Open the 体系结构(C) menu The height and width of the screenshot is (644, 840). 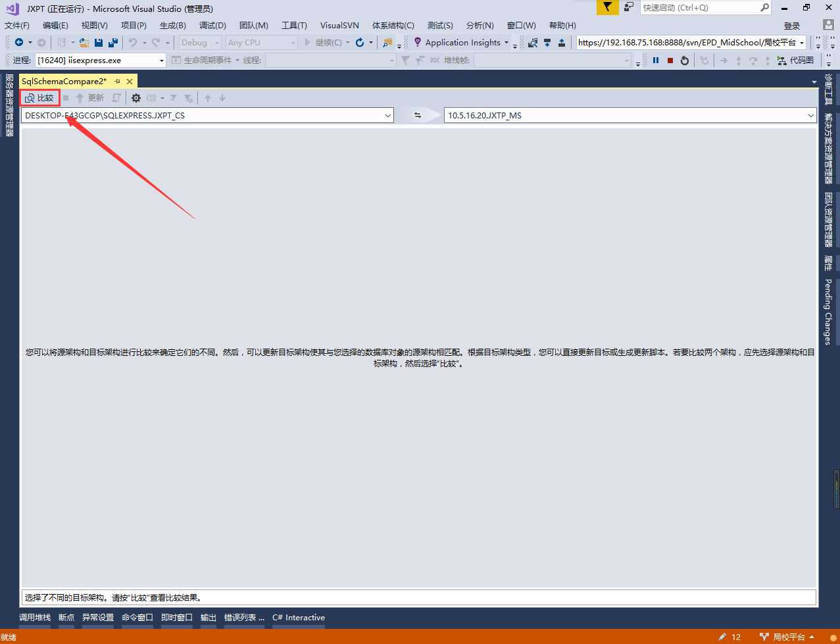point(393,25)
